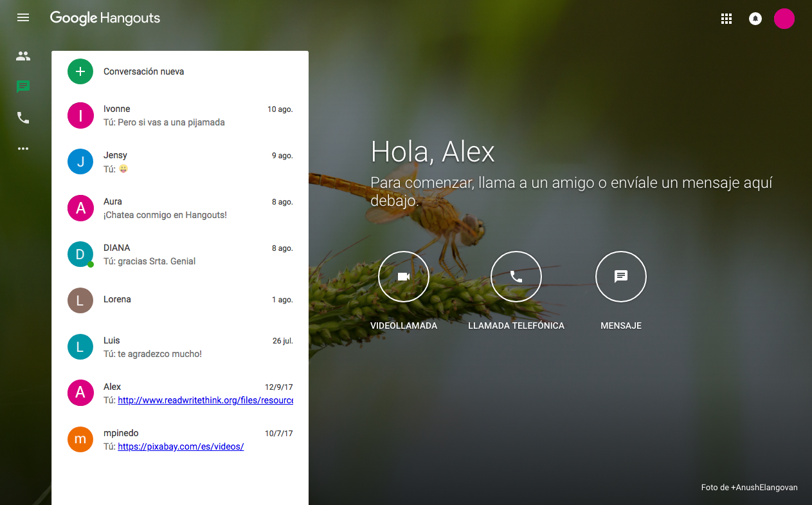This screenshot has height=505, width=812.
Task: Click the Mensaje message circle button
Action: pos(620,277)
